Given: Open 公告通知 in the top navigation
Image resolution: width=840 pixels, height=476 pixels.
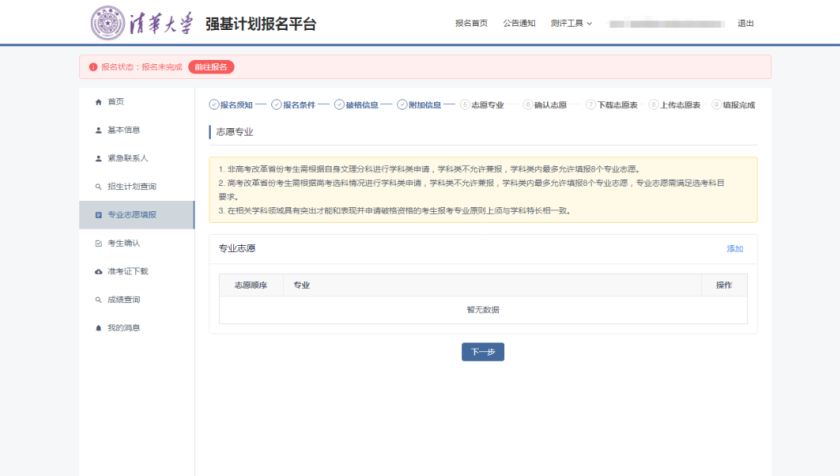Looking at the screenshot, I should [x=519, y=23].
